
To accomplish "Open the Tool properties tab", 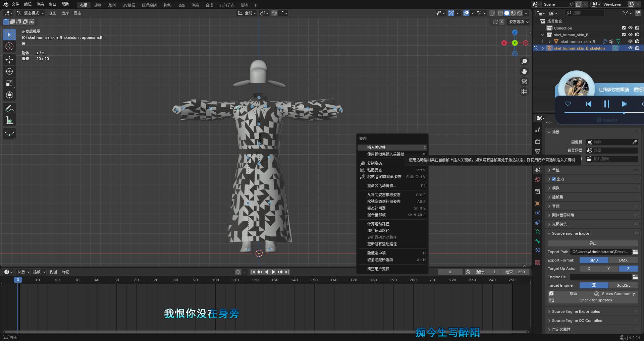I will (x=538, y=130).
